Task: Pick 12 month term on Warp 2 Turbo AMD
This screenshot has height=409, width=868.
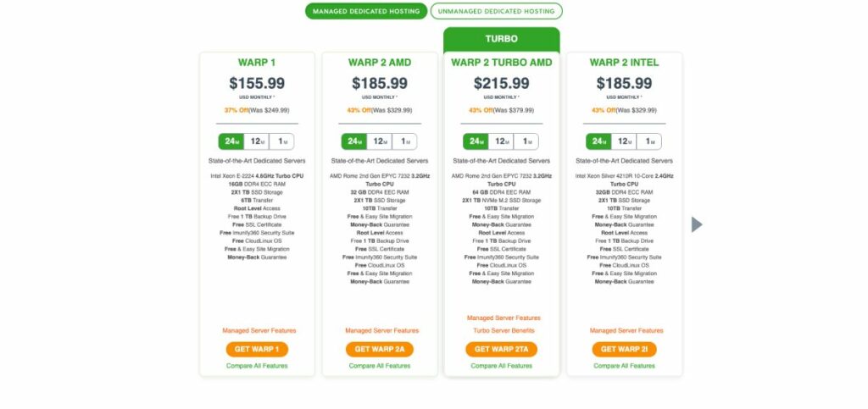Action: [x=502, y=141]
